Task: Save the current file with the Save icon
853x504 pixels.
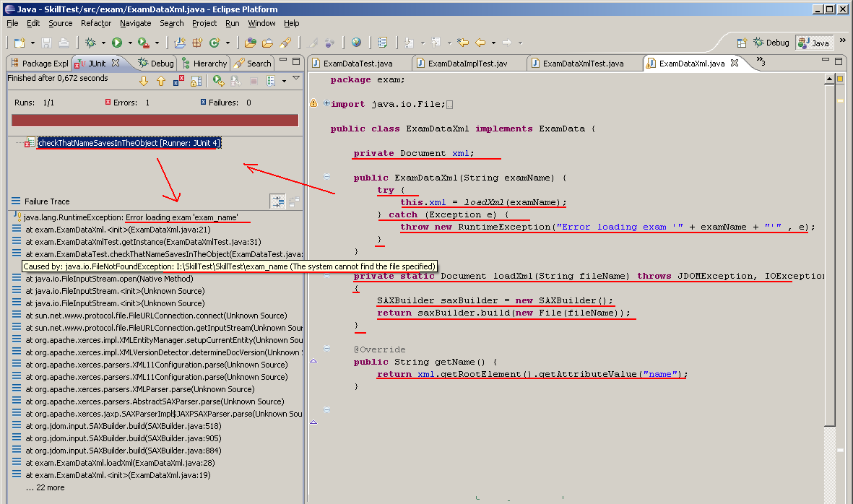Action: click(x=46, y=43)
